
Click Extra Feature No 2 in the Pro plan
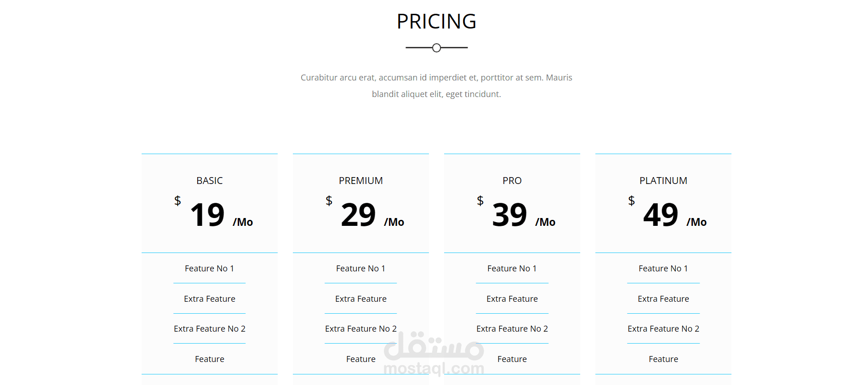[512, 329]
